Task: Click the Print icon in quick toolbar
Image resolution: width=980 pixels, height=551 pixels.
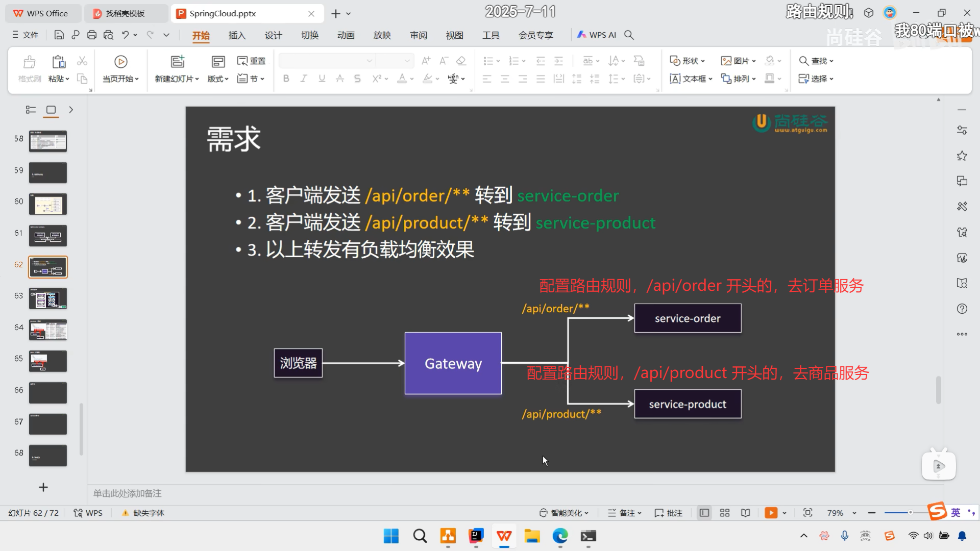Action: (92, 35)
